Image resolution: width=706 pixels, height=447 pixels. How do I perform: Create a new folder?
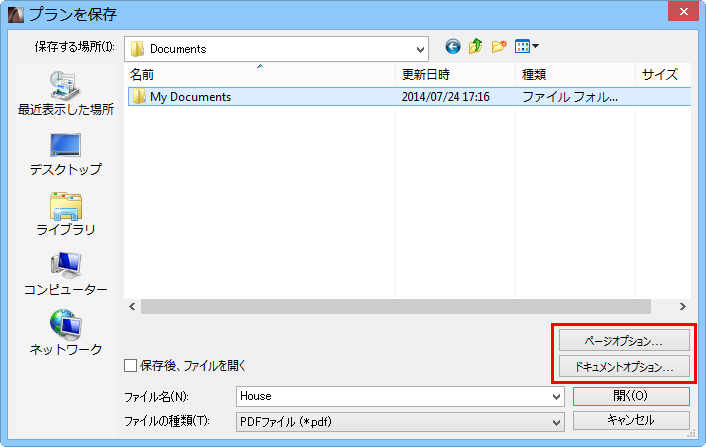tap(499, 46)
